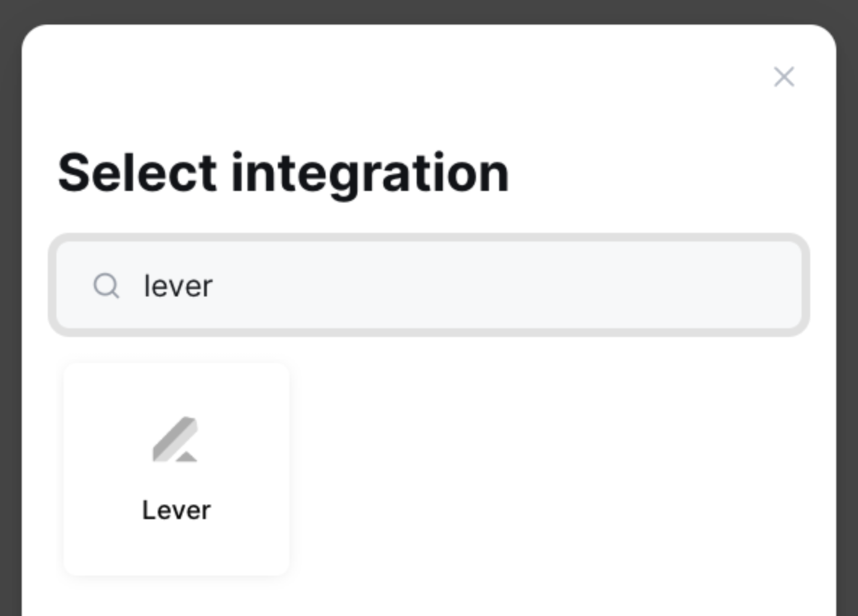
Task: Place the cursor after the word lever in the search
Action: [214, 286]
